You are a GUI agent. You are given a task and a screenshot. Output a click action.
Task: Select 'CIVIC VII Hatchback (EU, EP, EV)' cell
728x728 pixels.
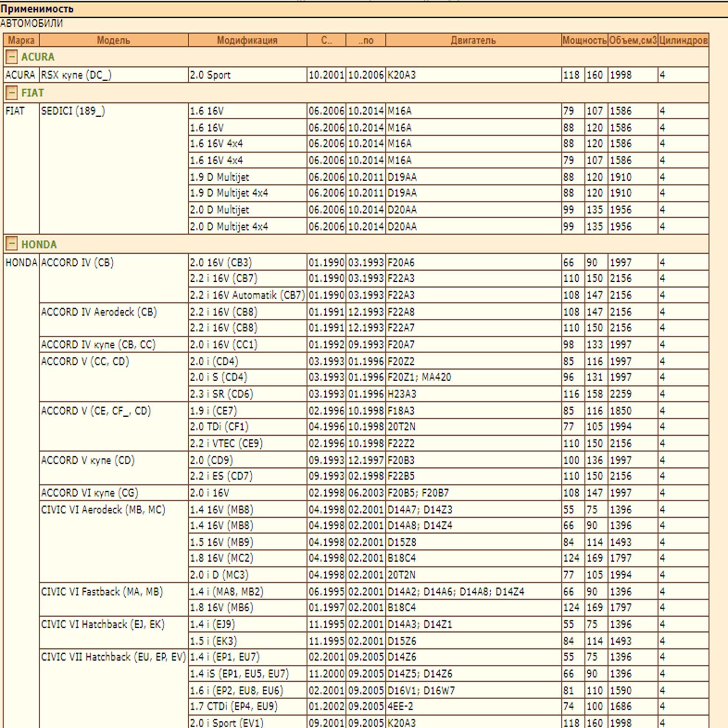(x=113, y=689)
